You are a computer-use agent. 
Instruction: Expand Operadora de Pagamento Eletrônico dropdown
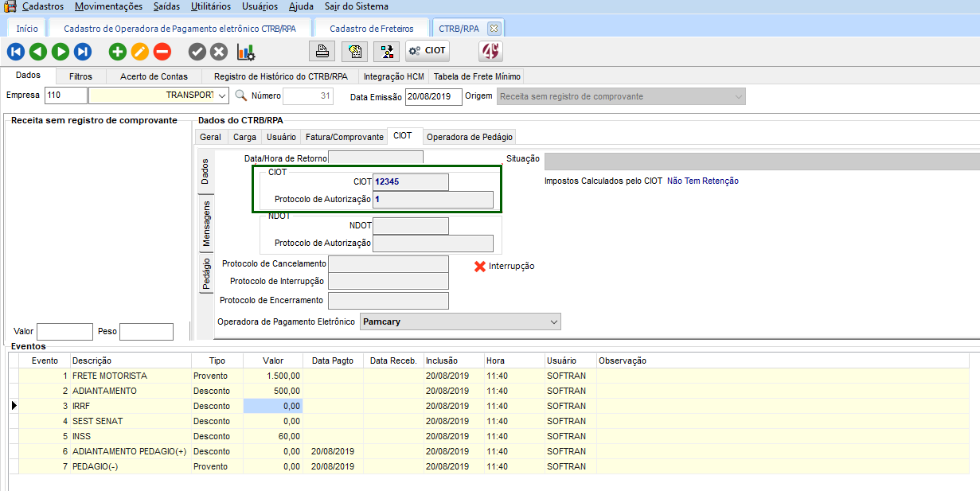554,321
